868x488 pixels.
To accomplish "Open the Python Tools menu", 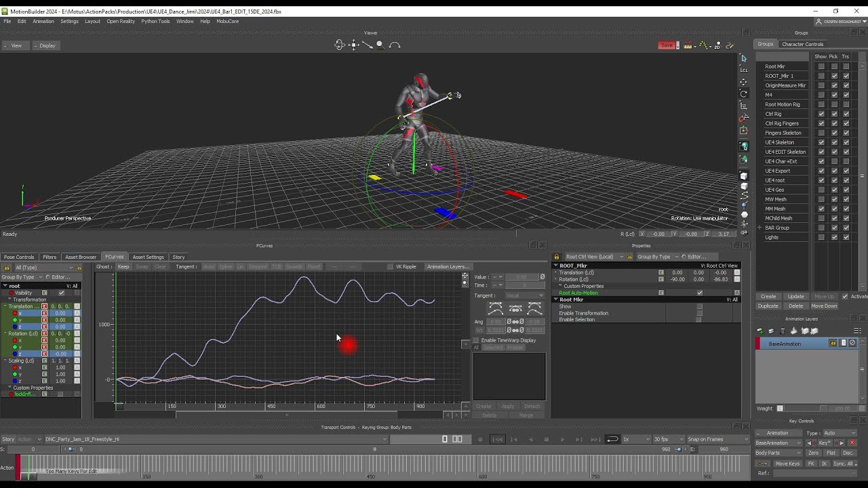I will point(155,21).
